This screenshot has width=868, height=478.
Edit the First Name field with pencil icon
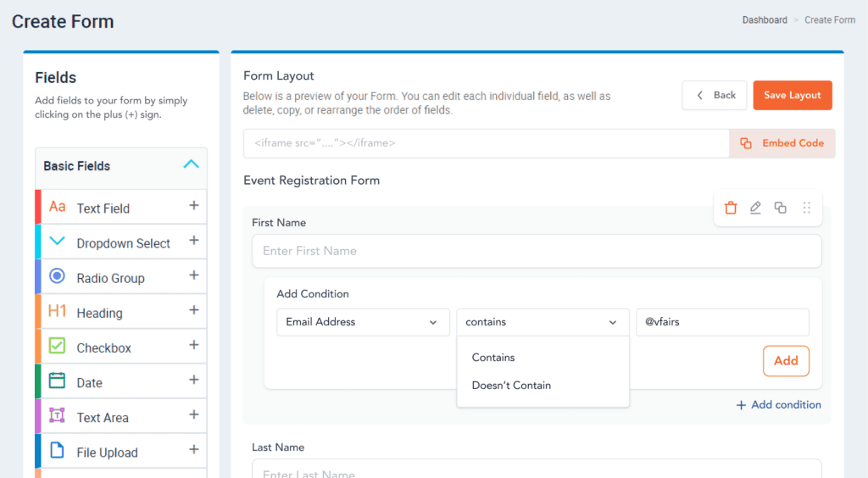click(755, 208)
